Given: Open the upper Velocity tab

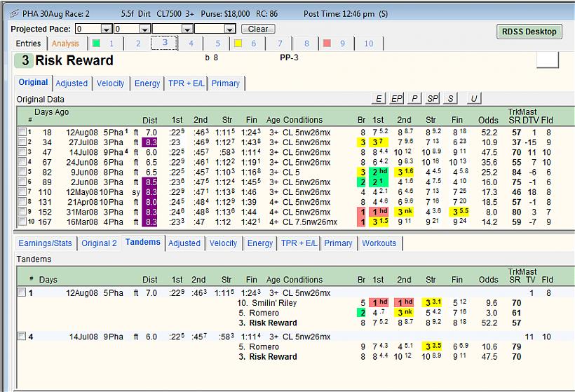Looking at the screenshot, I should [x=110, y=83].
